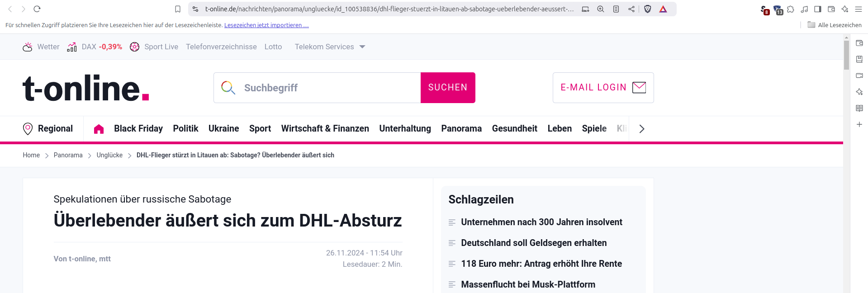Image resolution: width=868 pixels, height=293 pixels.
Task: Go to the Unterhaltung section
Action: [405, 128]
